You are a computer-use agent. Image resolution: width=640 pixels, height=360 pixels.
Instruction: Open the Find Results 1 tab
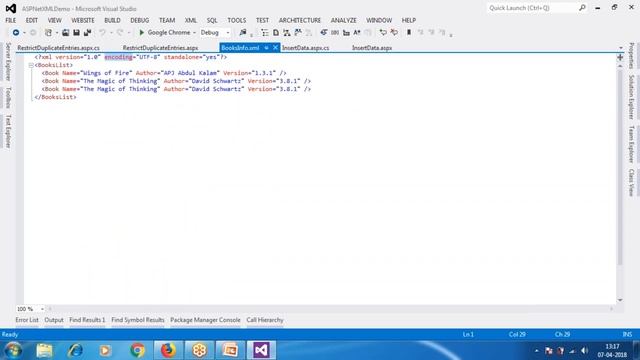87,320
